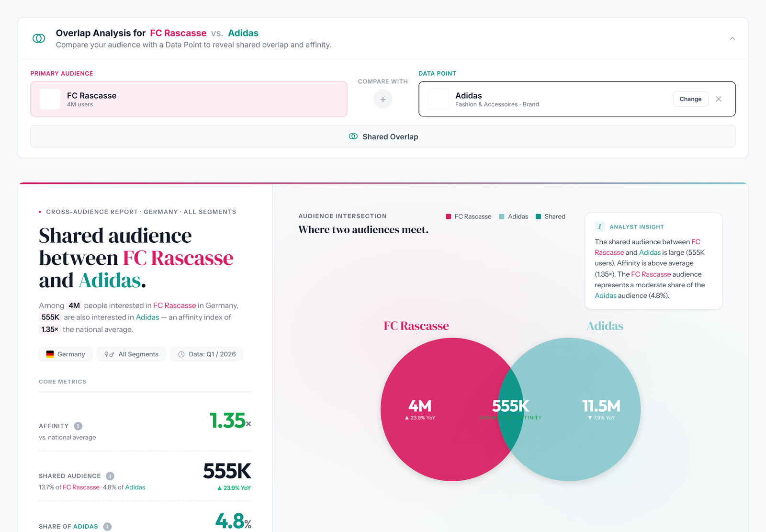This screenshot has height=532, width=766.
Task: Click the clock icon in data chip
Action: click(181, 354)
